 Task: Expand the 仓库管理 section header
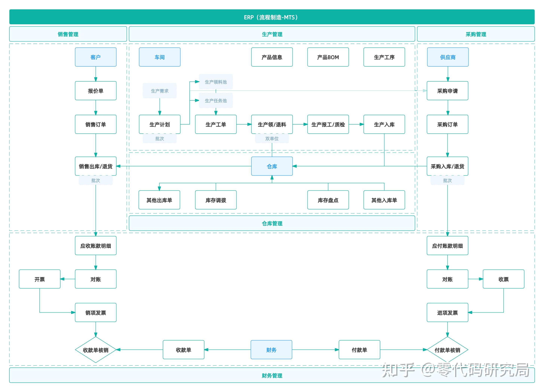coord(272,223)
